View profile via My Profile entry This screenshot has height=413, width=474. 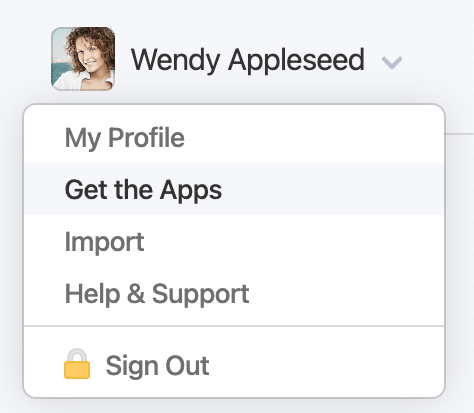click(234, 137)
